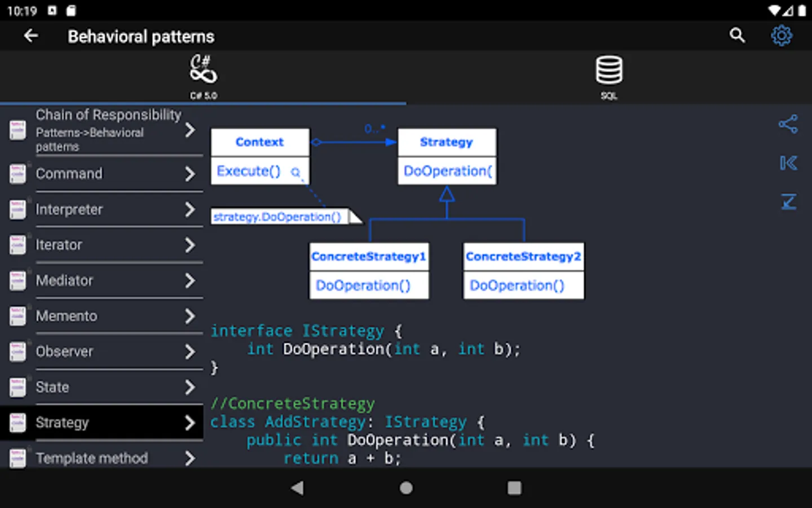The width and height of the screenshot is (812, 508).
Task: Jump to first item icon
Action: point(788,163)
